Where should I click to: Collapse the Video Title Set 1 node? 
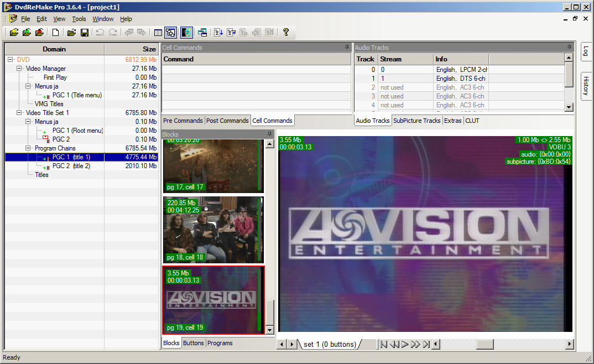click(19, 113)
